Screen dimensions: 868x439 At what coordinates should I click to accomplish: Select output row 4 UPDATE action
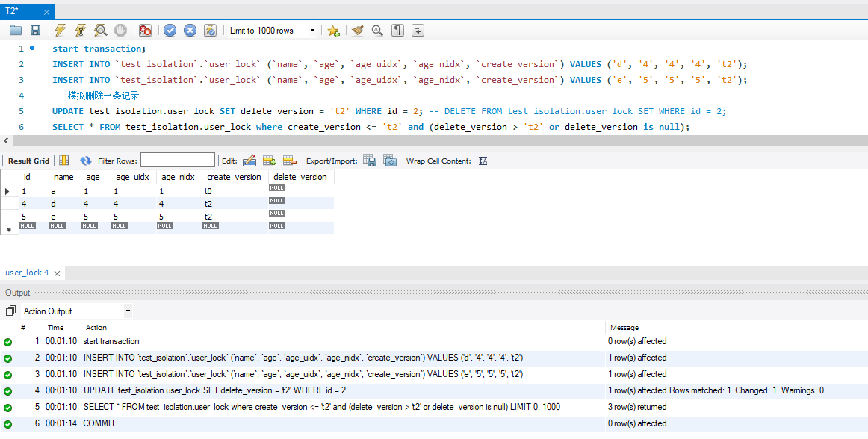(434, 390)
